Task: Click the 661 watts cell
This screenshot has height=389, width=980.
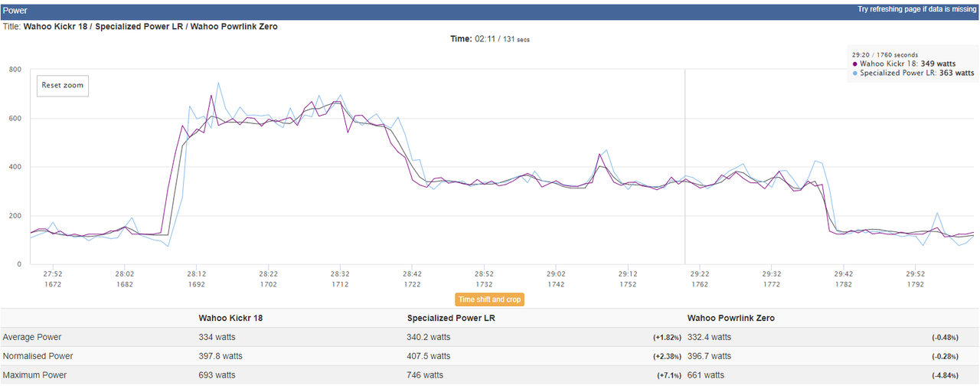Action: (705, 375)
